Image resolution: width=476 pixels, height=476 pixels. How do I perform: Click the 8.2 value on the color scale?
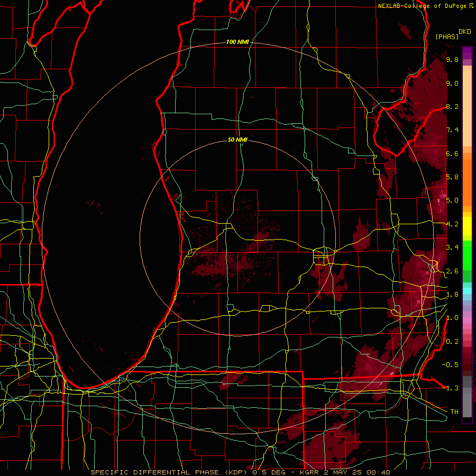pyautogui.click(x=452, y=106)
